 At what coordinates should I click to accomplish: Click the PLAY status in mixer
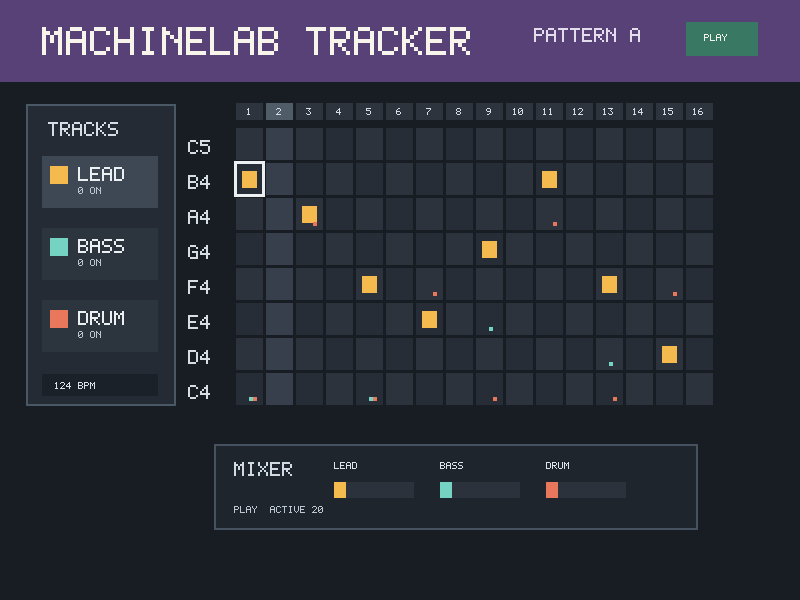click(x=245, y=510)
